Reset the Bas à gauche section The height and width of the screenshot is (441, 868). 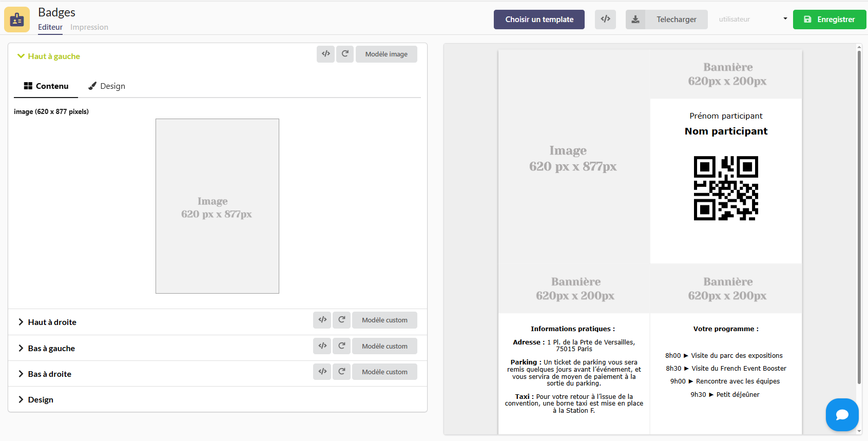pos(341,346)
